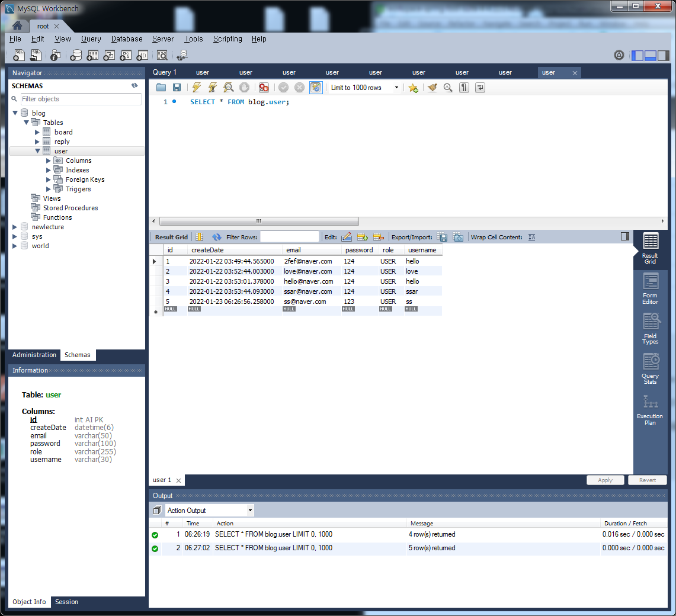The image size is (676, 616).
Task: Open the Field Types view
Action: click(650, 329)
